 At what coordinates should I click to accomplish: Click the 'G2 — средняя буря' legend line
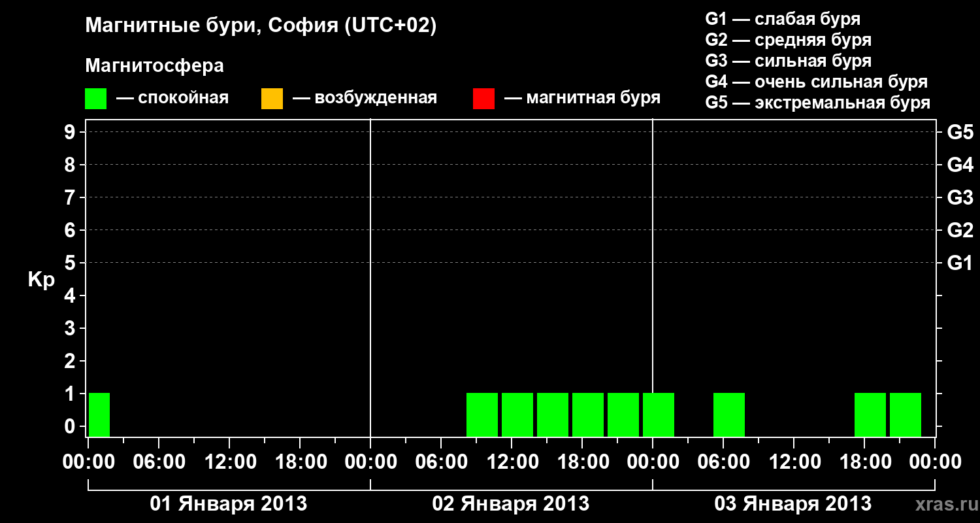click(789, 40)
